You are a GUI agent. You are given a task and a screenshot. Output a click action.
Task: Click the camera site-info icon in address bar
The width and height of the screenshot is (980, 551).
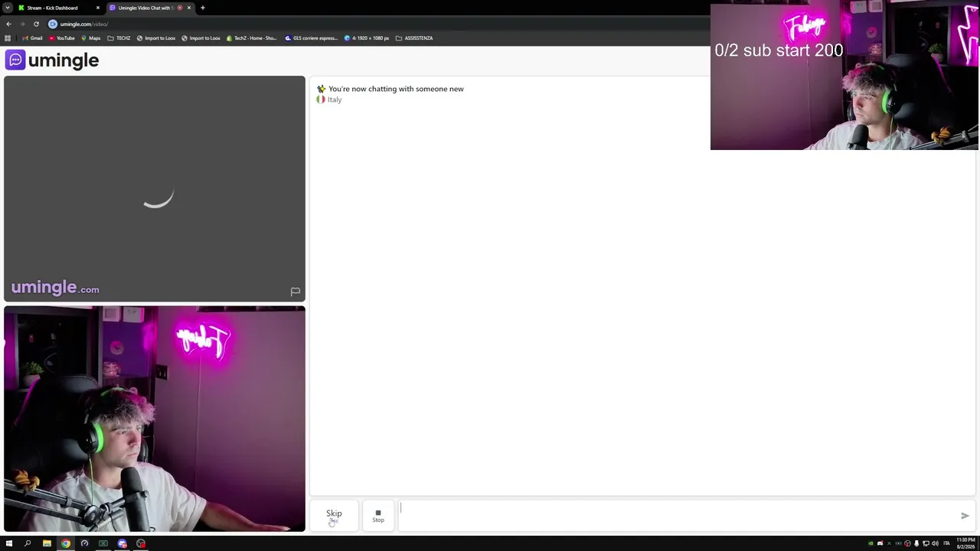click(x=53, y=24)
